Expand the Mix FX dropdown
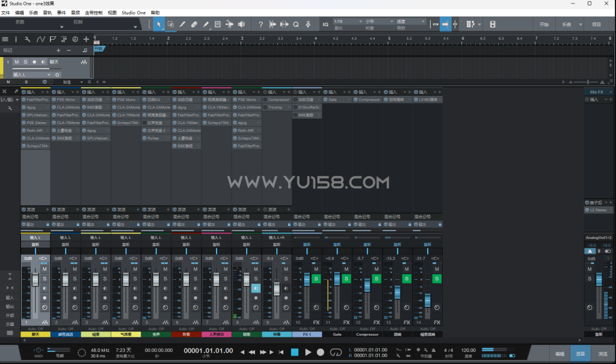Image resolution: width=616 pixels, height=364 pixels. 598,91
